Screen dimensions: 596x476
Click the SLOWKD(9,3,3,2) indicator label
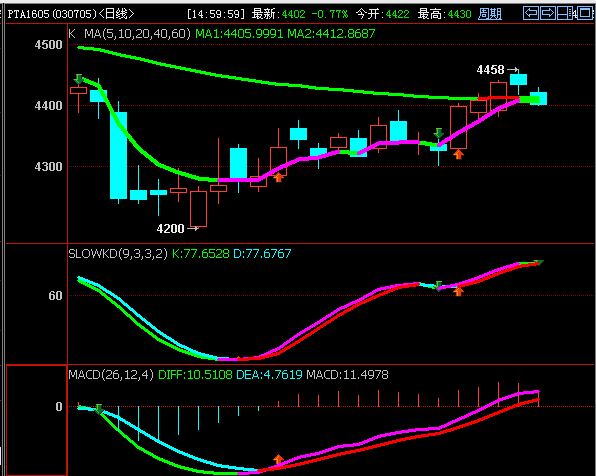(x=118, y=254)
